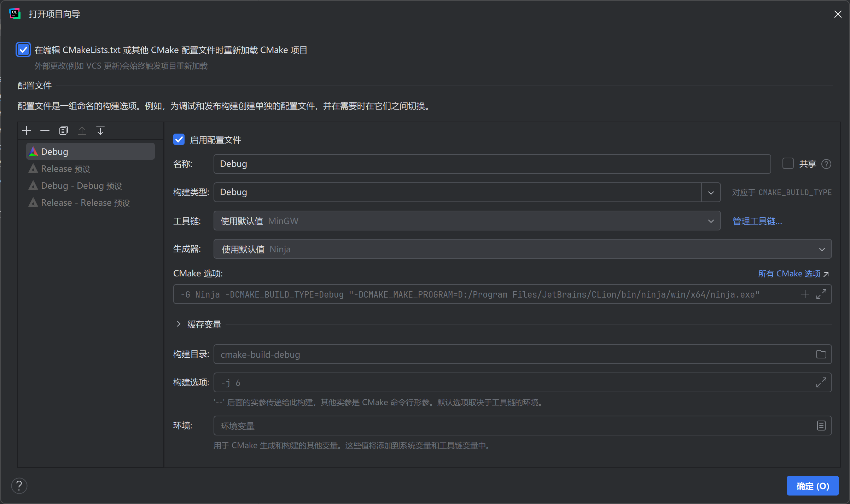
Task: Toggle reload CMake project on edit
Action: click(23, 50)
